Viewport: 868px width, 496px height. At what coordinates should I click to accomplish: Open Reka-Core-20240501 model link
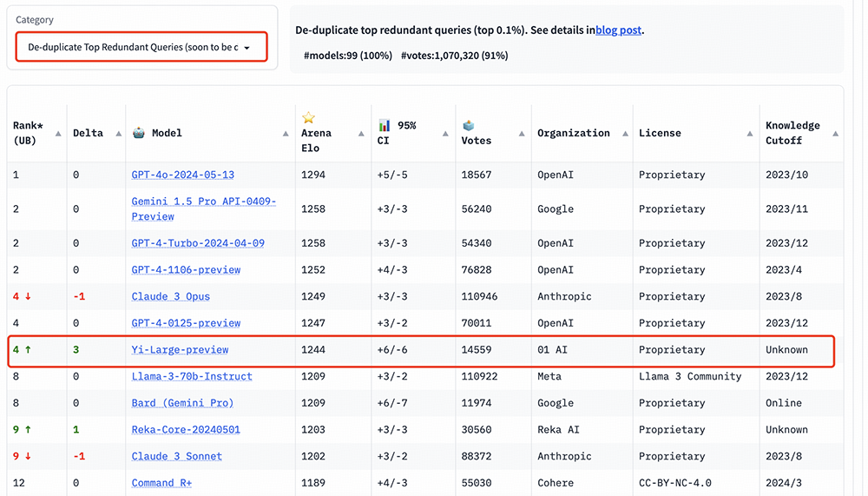tap(186, 430)
